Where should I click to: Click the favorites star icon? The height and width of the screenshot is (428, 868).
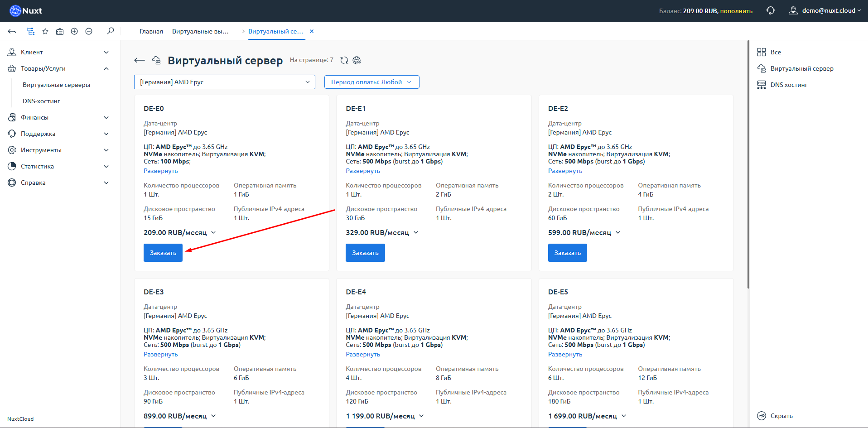45,31
